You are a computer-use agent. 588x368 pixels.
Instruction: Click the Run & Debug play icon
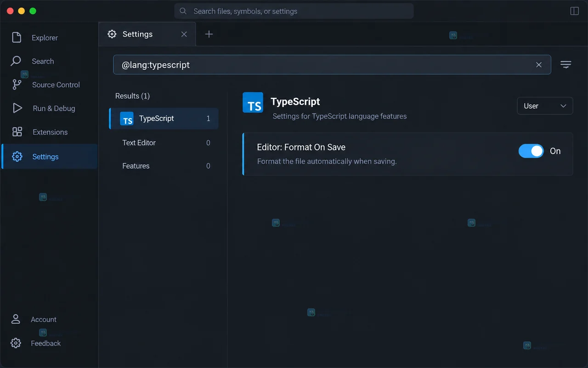tap(17, 108)
